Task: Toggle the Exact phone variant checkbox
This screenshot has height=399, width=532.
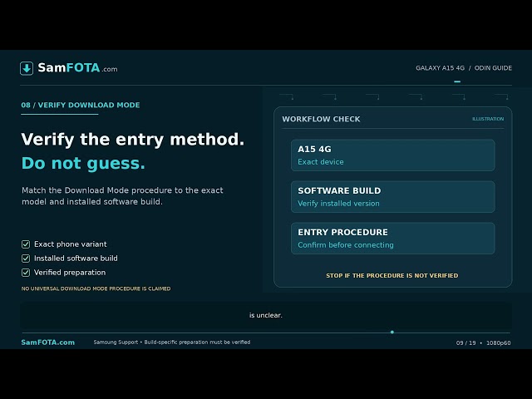Action: click(26, 244)
